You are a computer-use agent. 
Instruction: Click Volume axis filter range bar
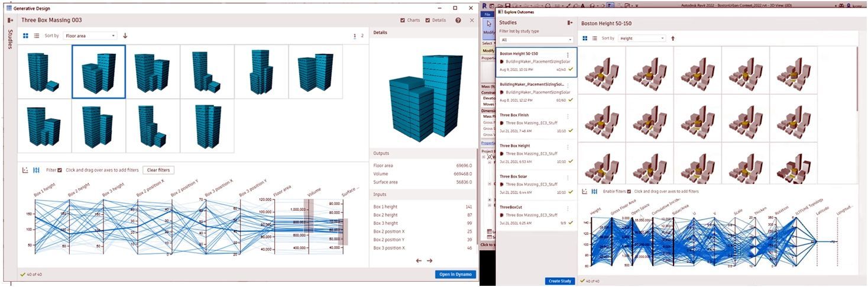pyautogui.click(x=307, y=215)
